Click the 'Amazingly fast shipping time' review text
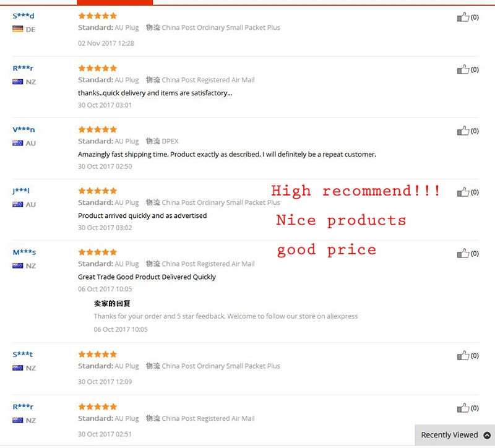Screen dimensions: 495x448 [x=226, y=154]
